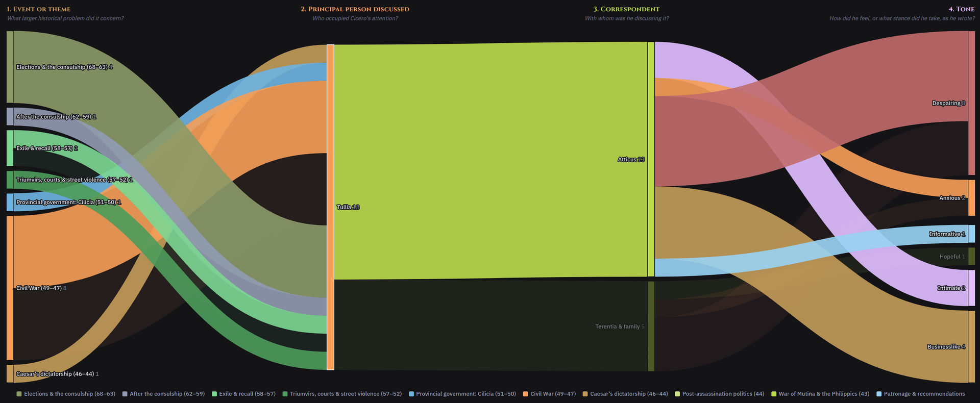Select the "Caesar's dictatorship (46–44)" node label
This screenshot has width=980, height=403.
58,374
